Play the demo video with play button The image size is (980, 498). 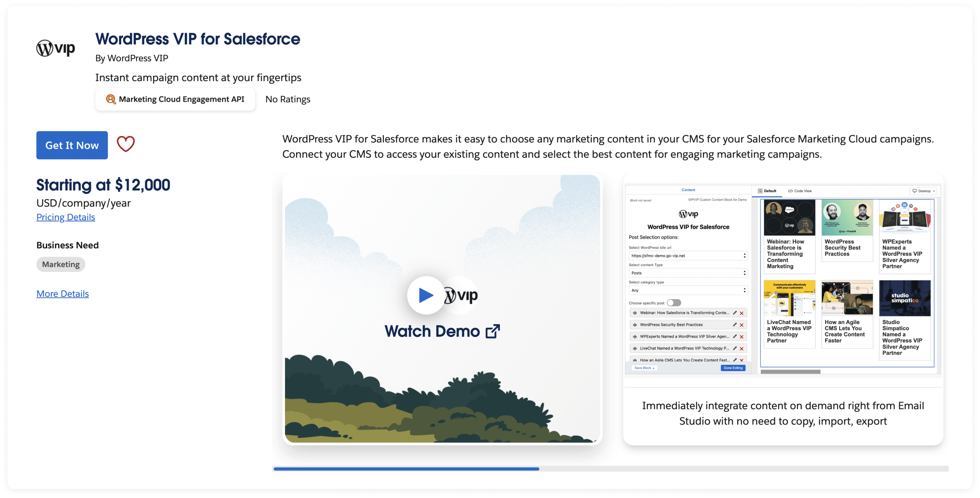pos(426,295)
